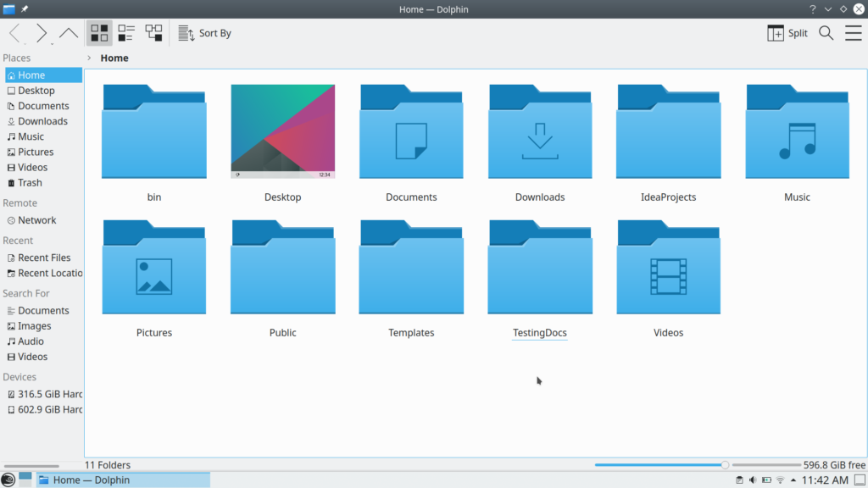Switch to Compact view mode
This screenshot has width=868, height=488.
(x=126, y=33)
